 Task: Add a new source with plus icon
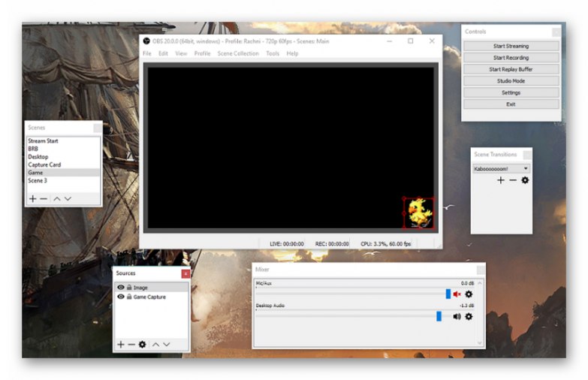[x=121, y=345]
